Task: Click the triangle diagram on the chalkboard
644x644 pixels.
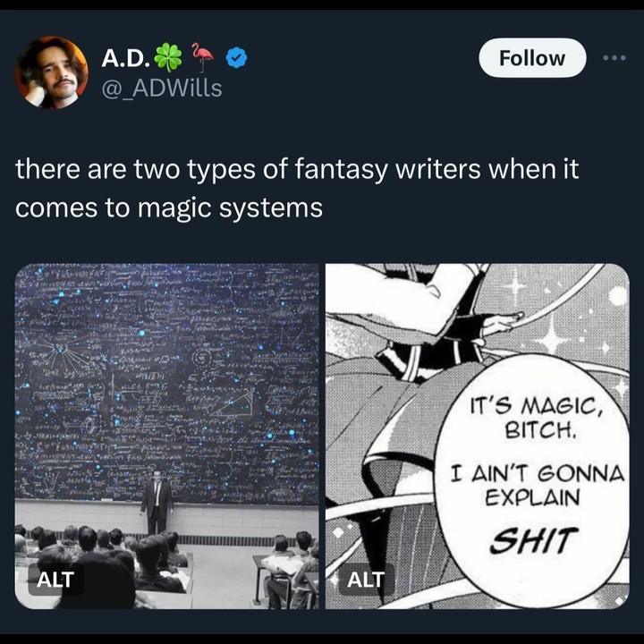Action: 234,402
